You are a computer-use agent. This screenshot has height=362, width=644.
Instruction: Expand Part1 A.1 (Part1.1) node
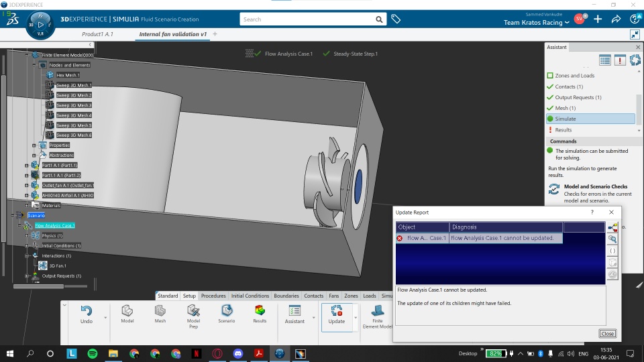27,166
